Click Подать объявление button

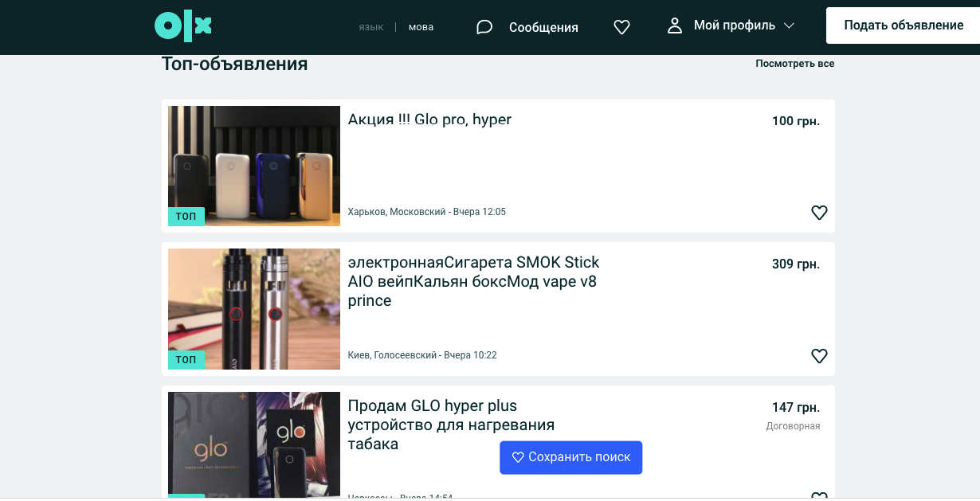pyautogui.click(x=904, y=25)
